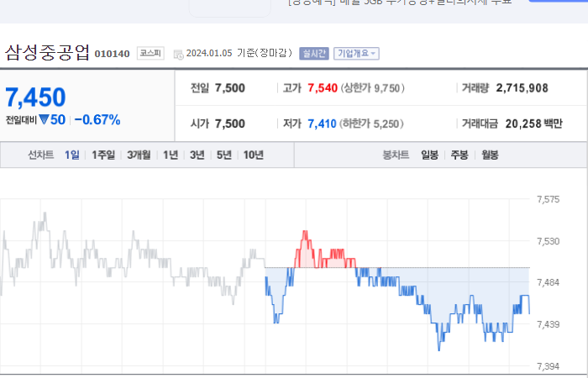The image size is (588, 378).
Task: Click the stock code 010140
Action: click(x=112, y=54)
